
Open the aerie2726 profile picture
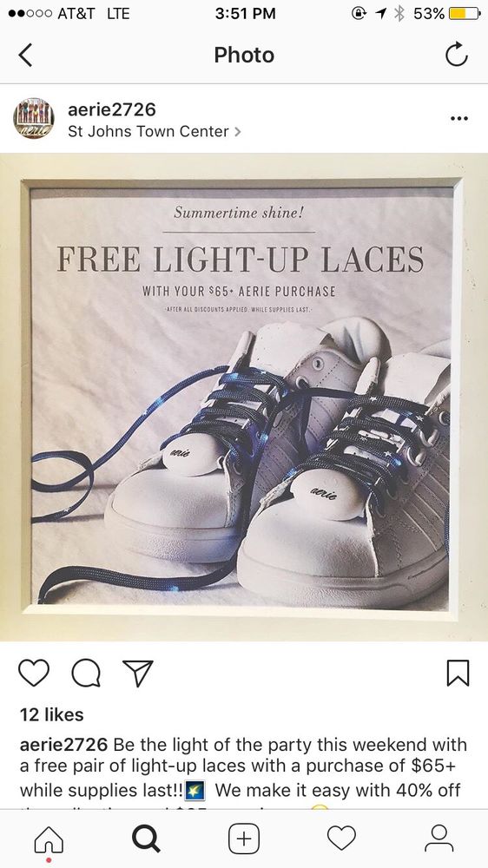pos(34,118)
